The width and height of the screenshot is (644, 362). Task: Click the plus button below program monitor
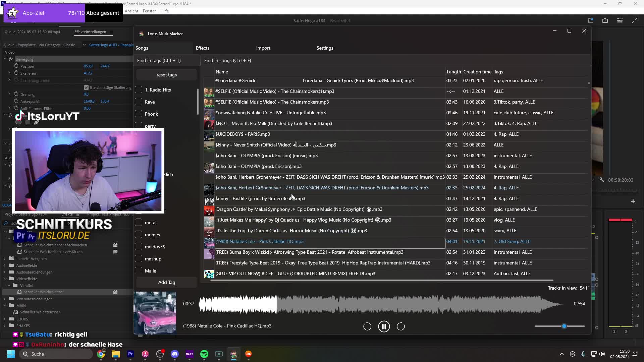point(633,201)
